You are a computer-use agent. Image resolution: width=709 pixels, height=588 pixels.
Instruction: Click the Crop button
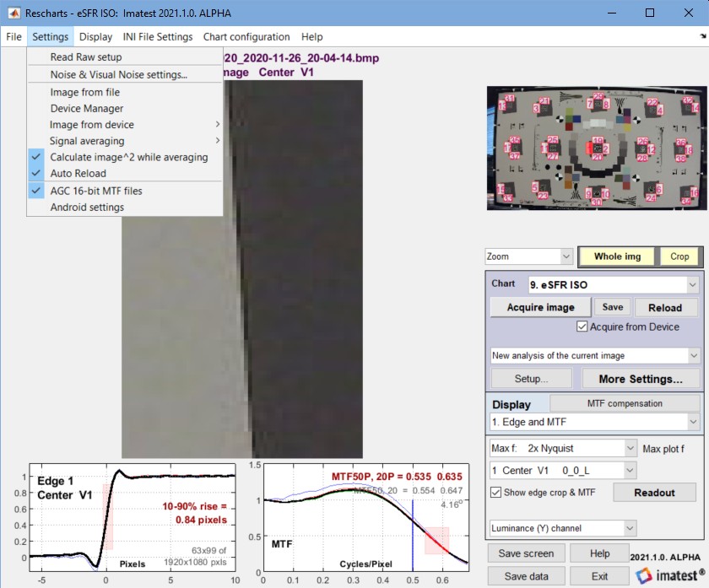pos(679,256)
